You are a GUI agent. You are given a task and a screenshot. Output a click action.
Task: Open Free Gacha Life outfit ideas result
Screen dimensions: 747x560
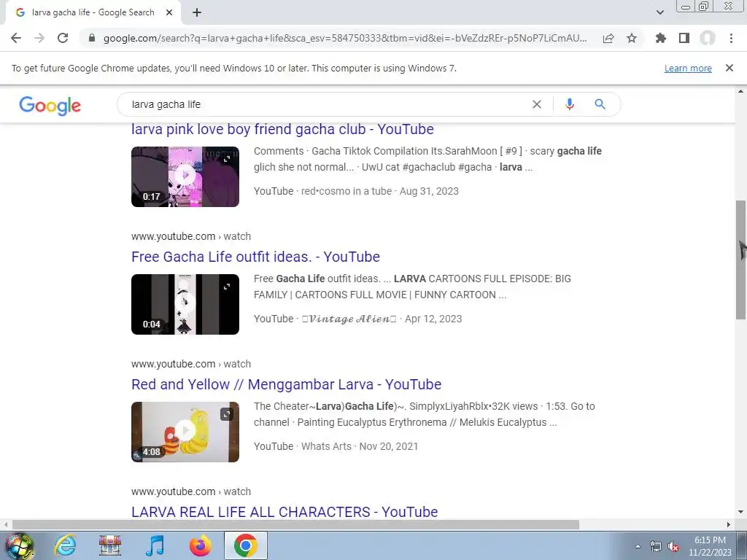(256, 257)
